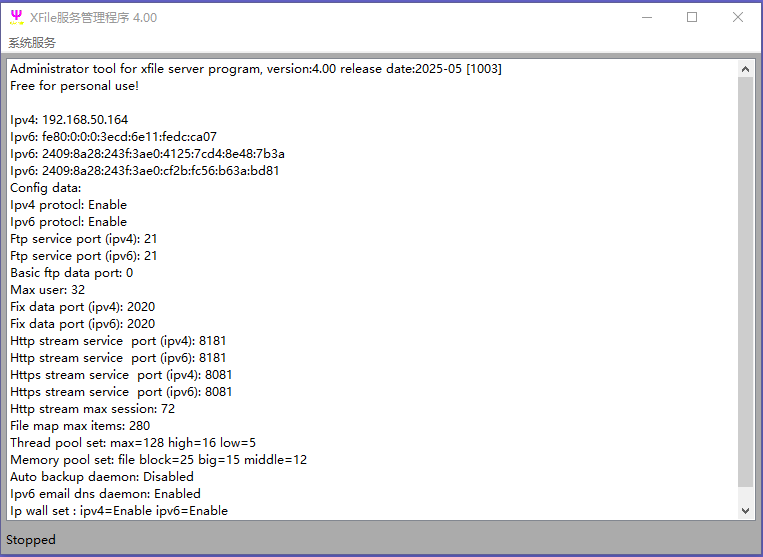Open the 系统服务 menu
This screenshot has height=557, width=763.
point(32,43)
